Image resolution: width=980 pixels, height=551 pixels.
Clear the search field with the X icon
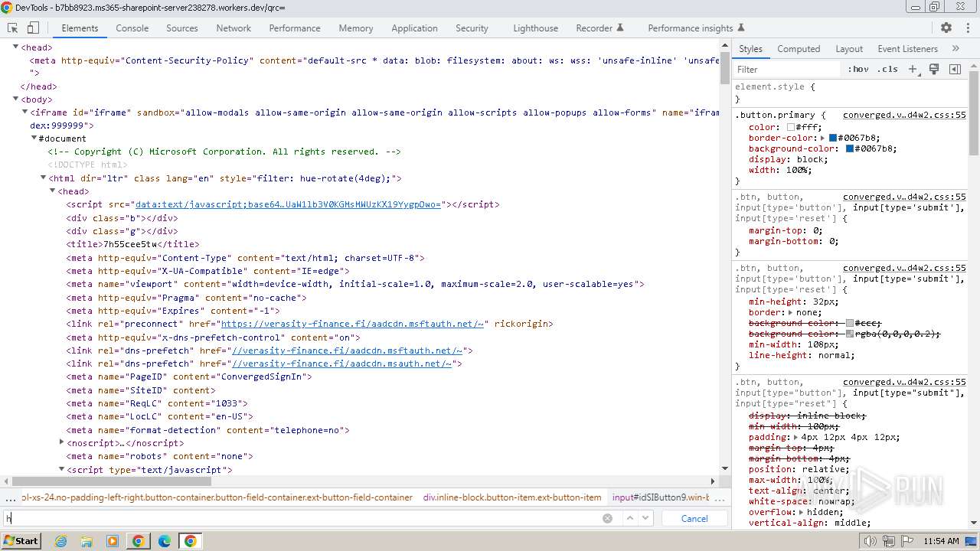[x=607, y=518]
